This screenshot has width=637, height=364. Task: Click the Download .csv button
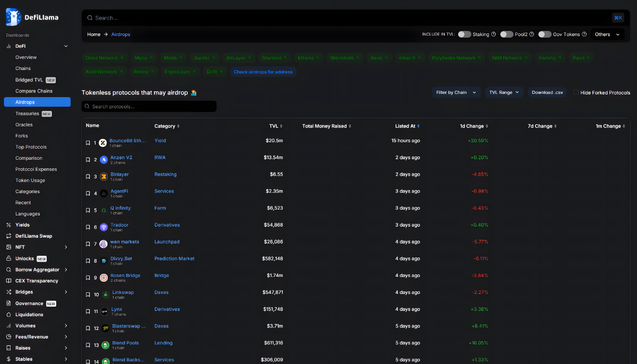click(x=547, y=92)
